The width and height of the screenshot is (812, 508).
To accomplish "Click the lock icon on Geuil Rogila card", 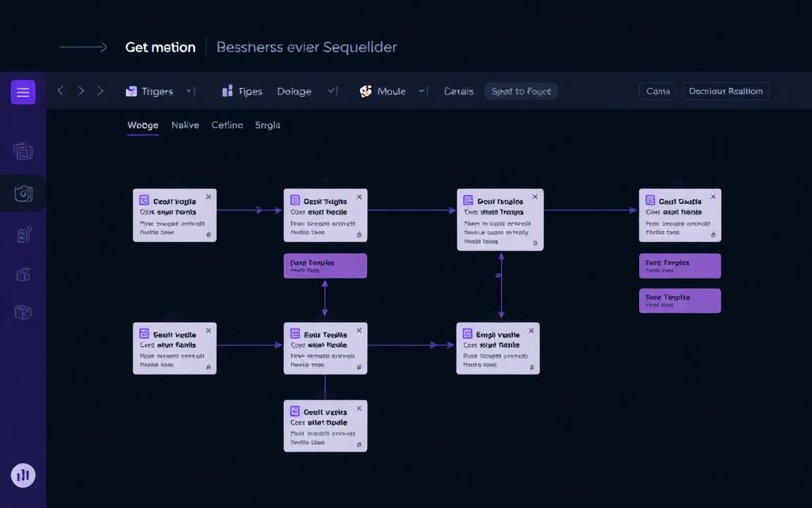I will coord(209,234).
